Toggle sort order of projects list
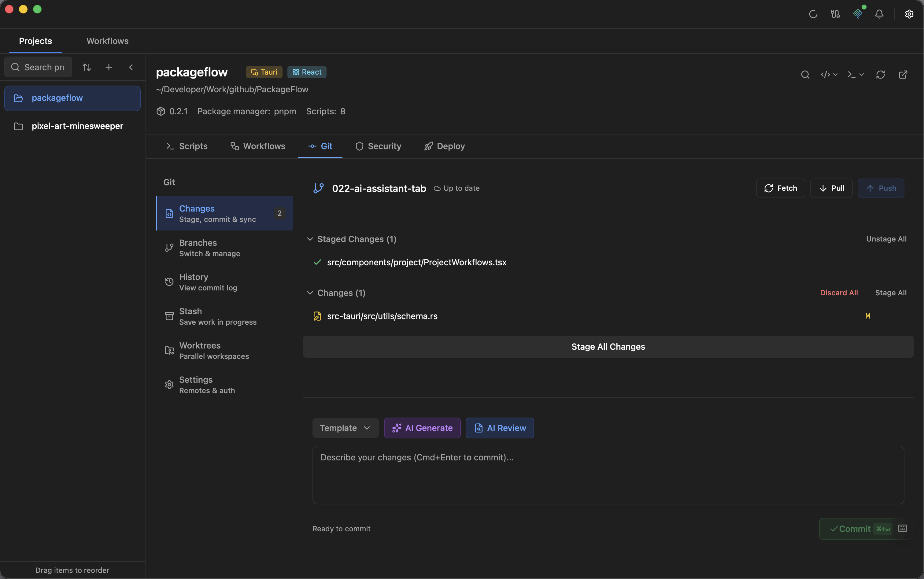The image size is (924, 579). coord(87,67)
